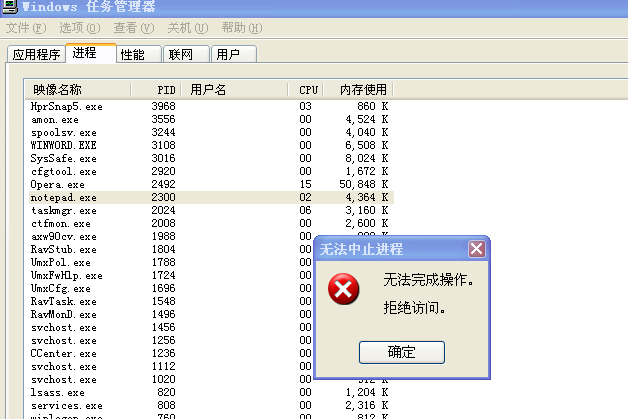This screenshot has width=628, height=419.
Task: Select the axw90cv.exe process
Action: point(171,236)
